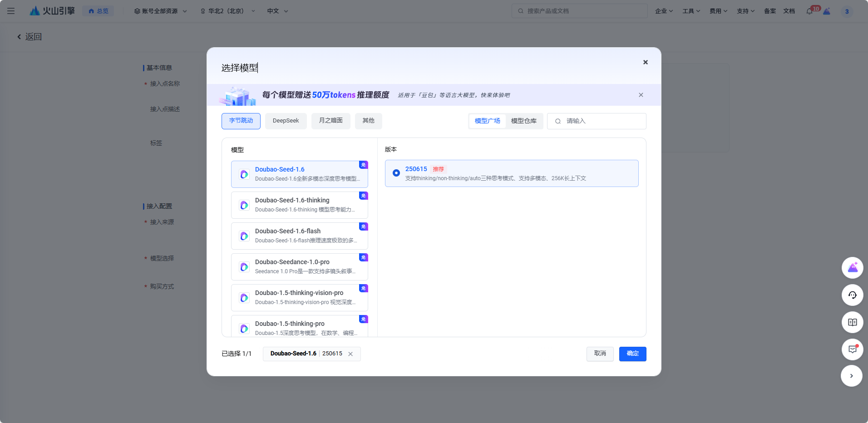
Task: Remove selected Doubao-Seed-1.6 250615 chip
Action: [350, 354]
